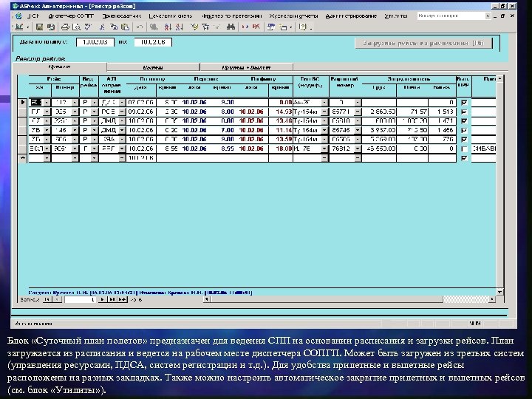532x399 pixels.
Task: Toggle the checkbox in the blank new-record row
Action: click(464, 158)
